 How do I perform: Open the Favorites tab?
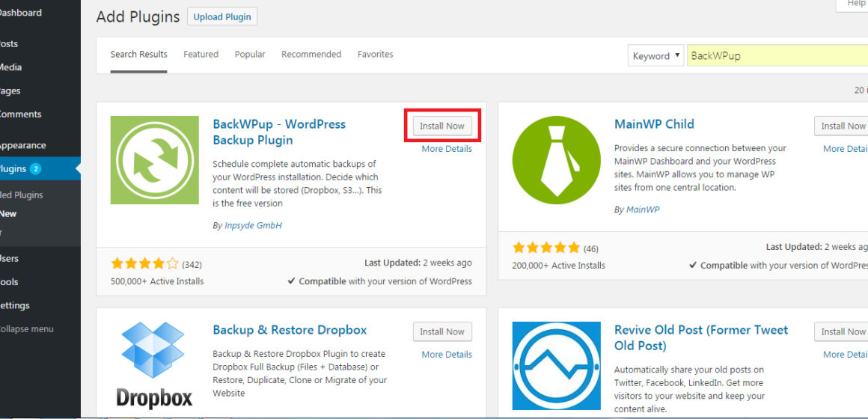[376, 54]
